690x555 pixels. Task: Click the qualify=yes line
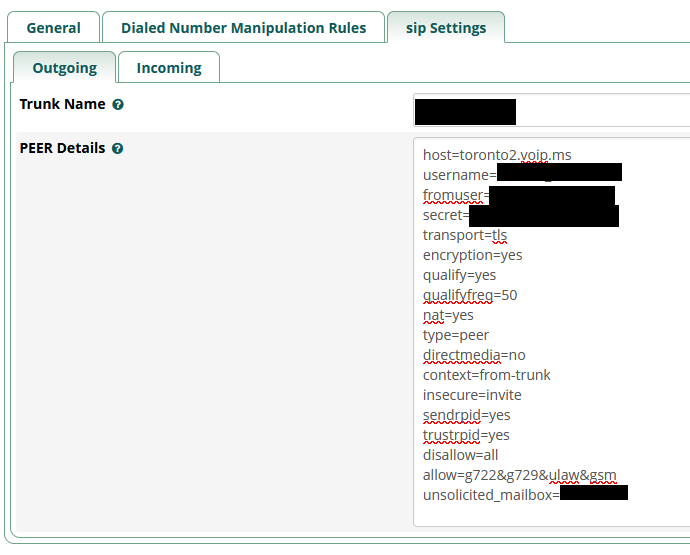tap(459, 275)
